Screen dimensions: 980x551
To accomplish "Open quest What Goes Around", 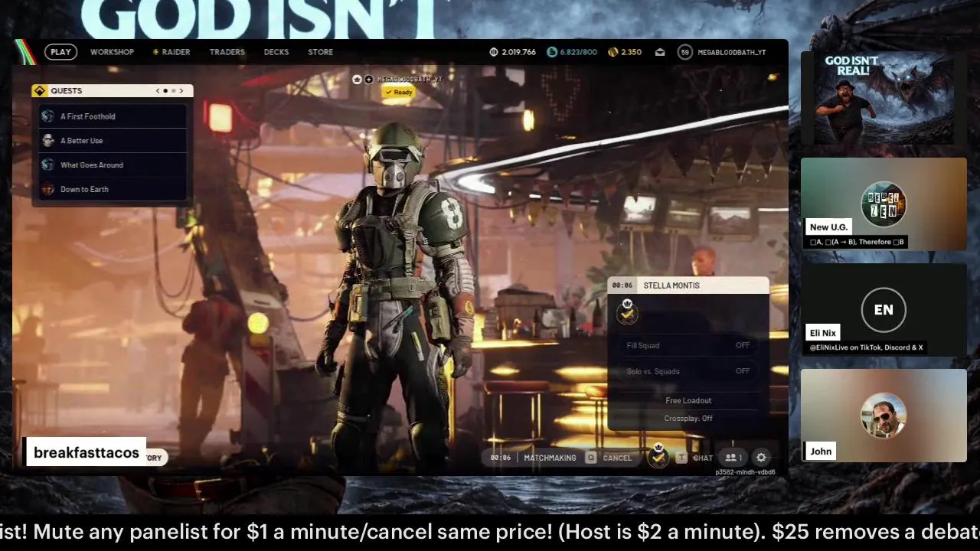I will click(x=113, y=165).
